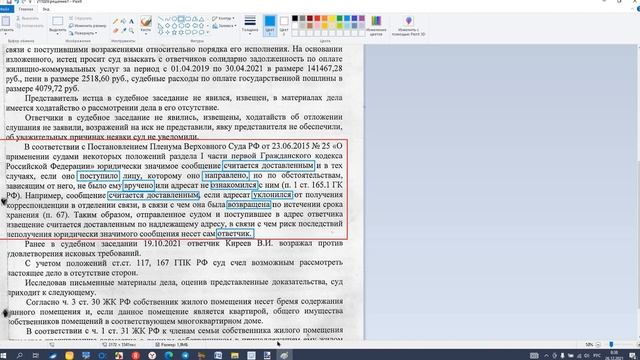
Task: Click the Обрезать crop button
Action: click(80, 18)
